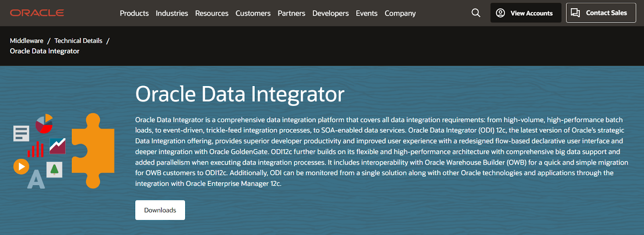Image resolution: width=644 pixels, height=235 pixels.
Task: Click the Oracle logo
Action: tap(36, 12)
